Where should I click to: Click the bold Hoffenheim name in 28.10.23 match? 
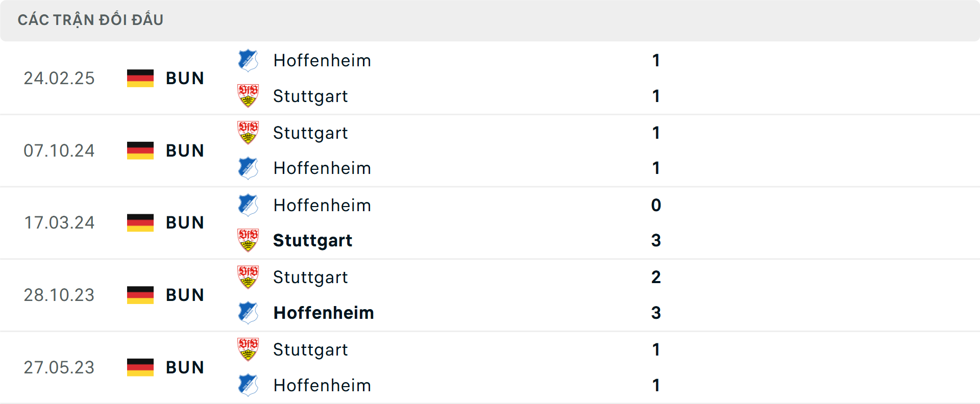coord(324,313)
